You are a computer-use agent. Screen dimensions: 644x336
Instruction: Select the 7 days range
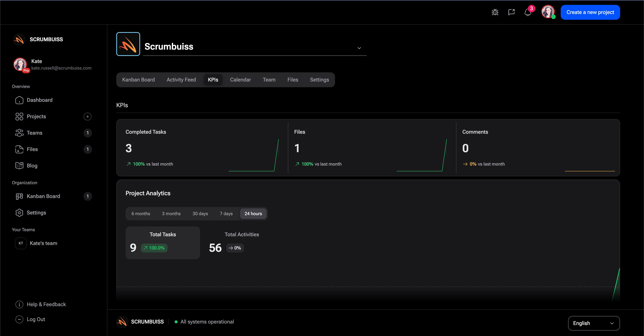[226, 214]
